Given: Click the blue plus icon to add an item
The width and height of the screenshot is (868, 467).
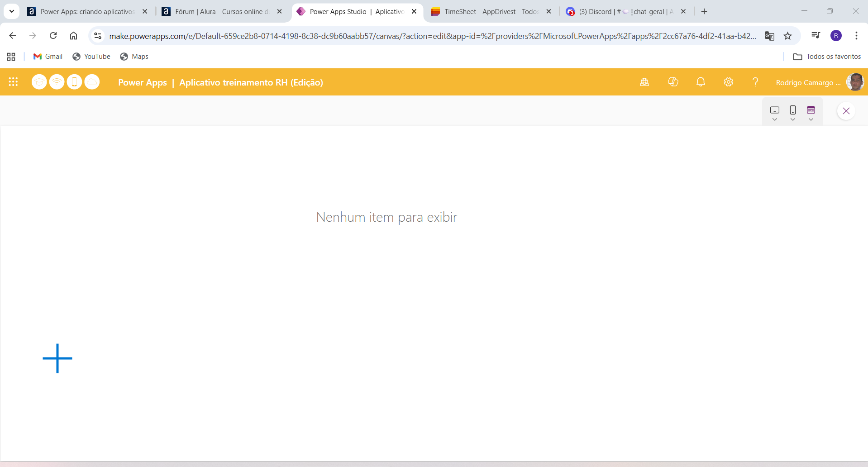Looking at the screenshot, I should click(x=57, y=358).
